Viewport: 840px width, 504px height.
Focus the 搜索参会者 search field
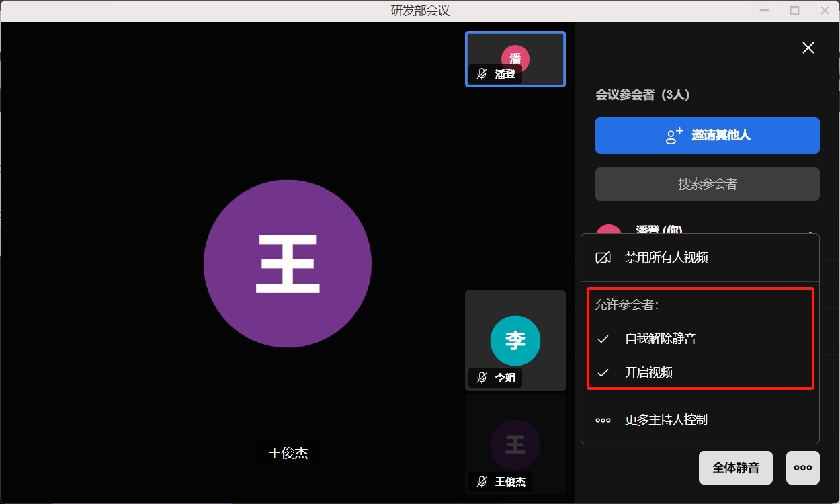(707, 184)
